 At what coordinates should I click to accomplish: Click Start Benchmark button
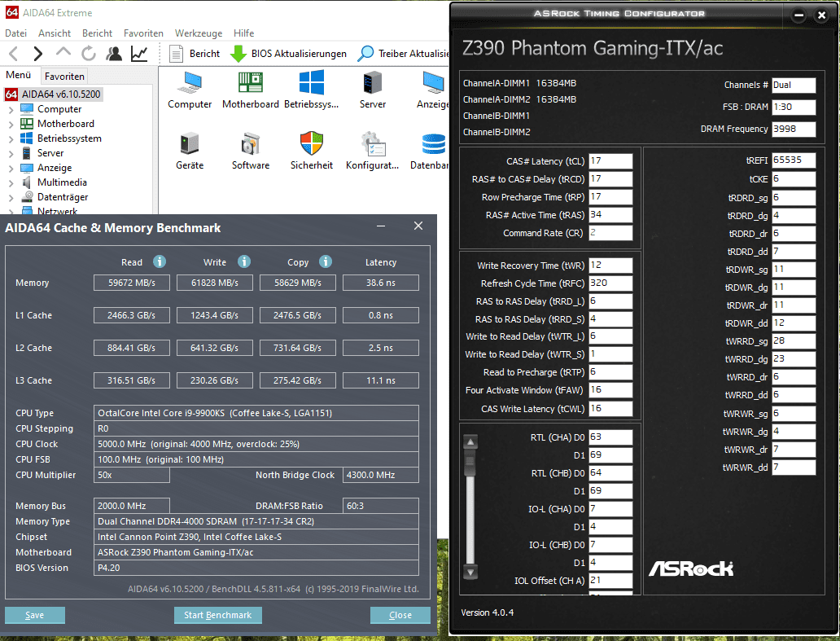click(217, 615)
